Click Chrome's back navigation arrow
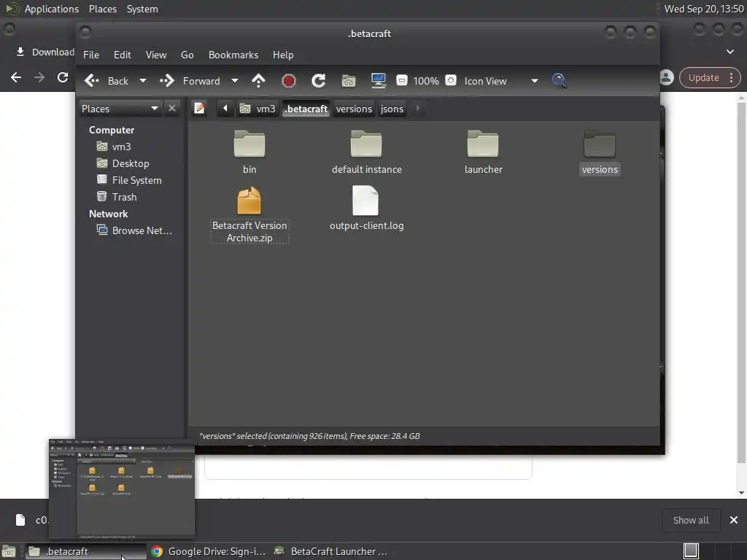The width and height of the screenshot is (747, 560). pyautogui.click(x=16, y=77)
